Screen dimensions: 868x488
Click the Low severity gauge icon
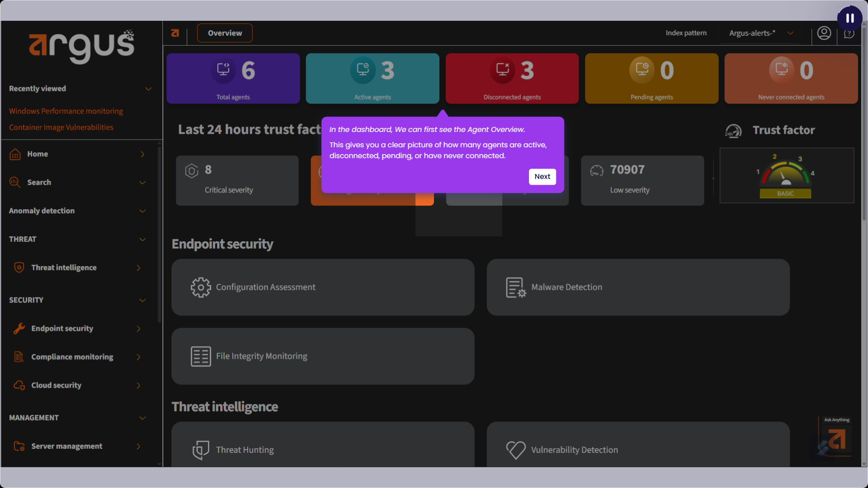(x=597, y=171)
